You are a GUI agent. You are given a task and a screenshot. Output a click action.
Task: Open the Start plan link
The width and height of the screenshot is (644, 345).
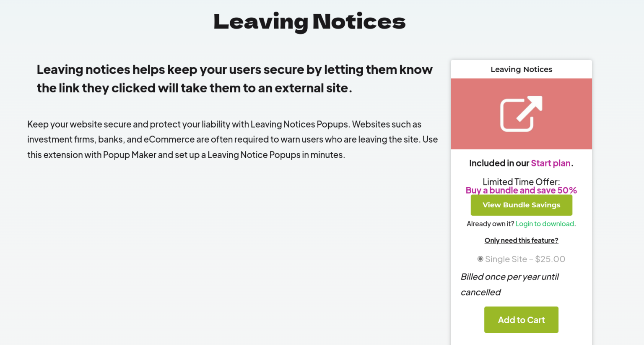click(551, 163)
